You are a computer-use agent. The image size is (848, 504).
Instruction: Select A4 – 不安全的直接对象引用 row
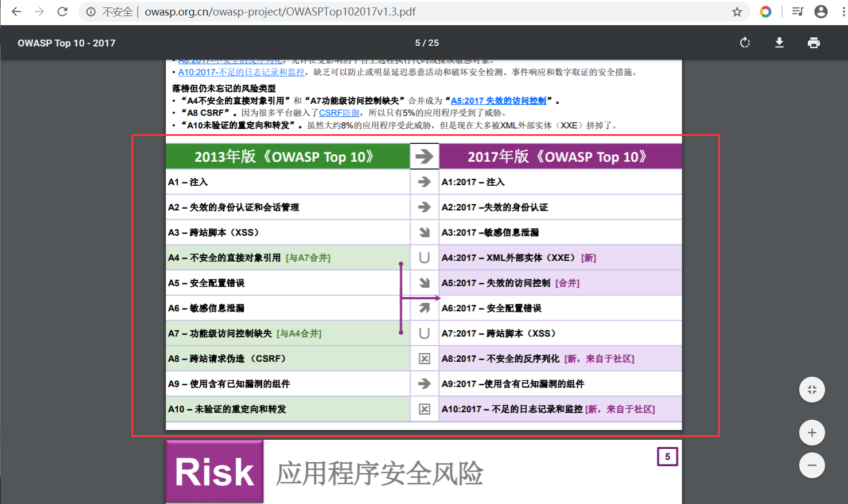(x=288, y=257)
